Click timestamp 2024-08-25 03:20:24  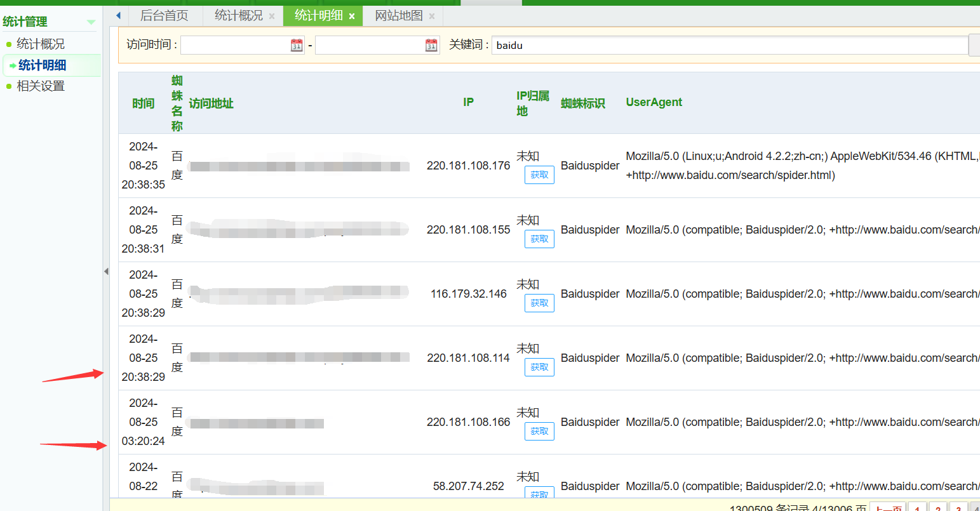[144, 422]
